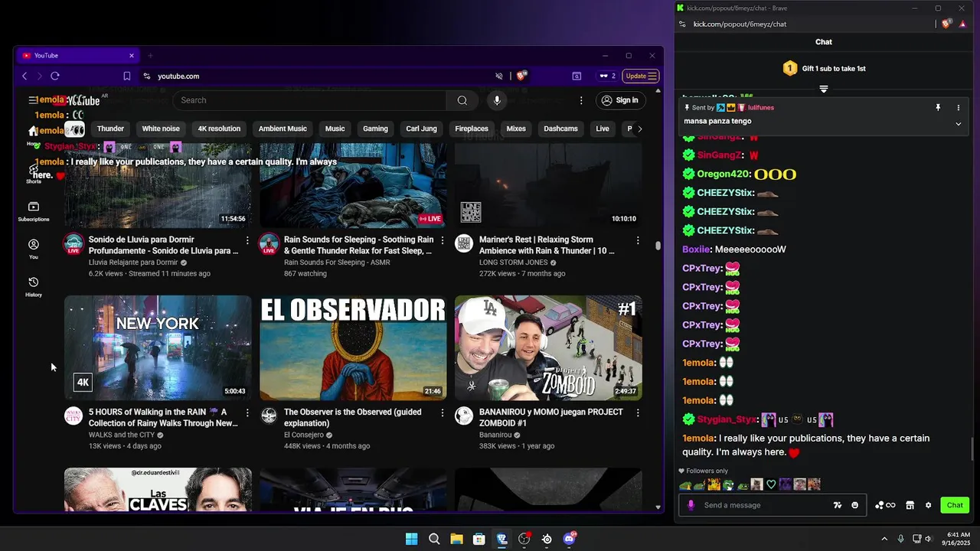Open the NEW YORK rain walk thumbnail
This screenshot has height=551, width=980.
[x=158, y=348]
